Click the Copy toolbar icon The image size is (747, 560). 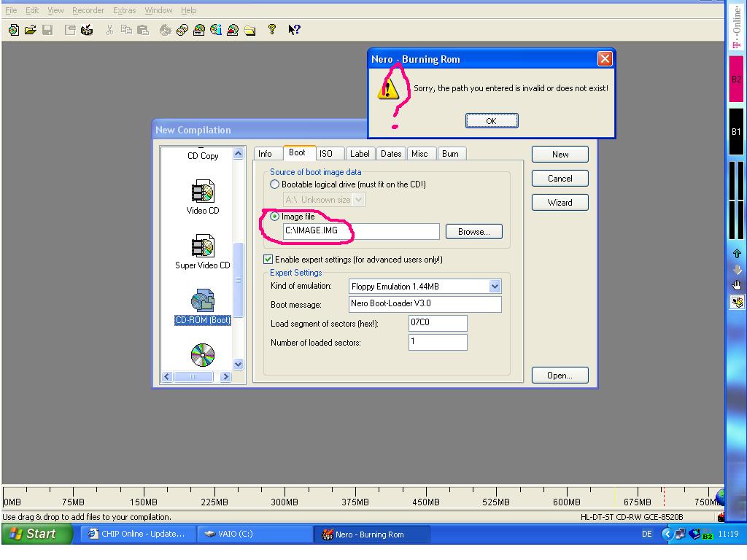[126, 30]
